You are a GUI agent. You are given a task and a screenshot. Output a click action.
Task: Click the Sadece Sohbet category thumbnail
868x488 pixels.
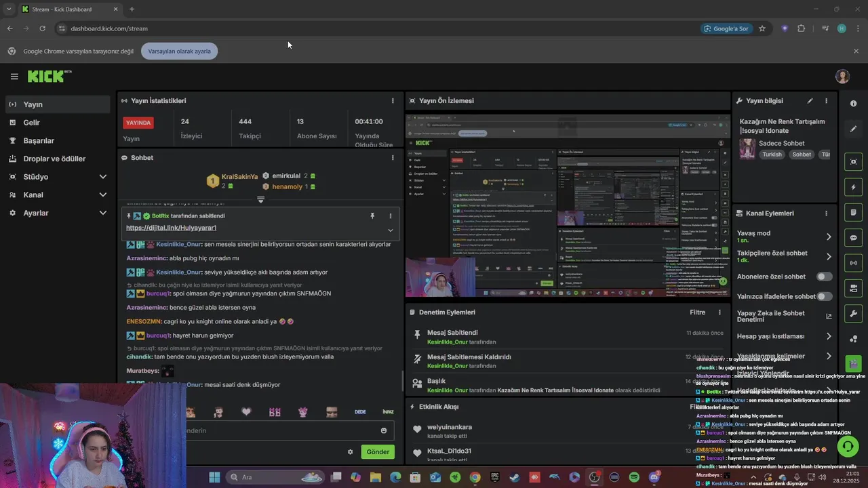(x=747, y=148)
